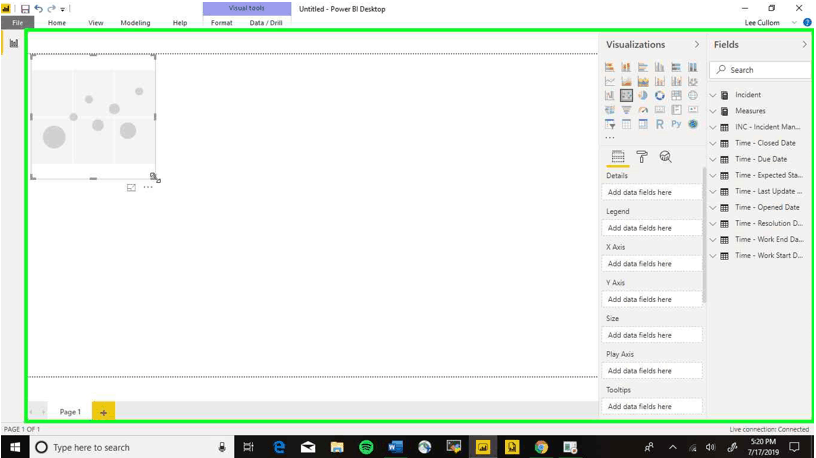Open More options ellipsis below visual
This screenshot has width=816, height=458.
click(x=148, y=187)
